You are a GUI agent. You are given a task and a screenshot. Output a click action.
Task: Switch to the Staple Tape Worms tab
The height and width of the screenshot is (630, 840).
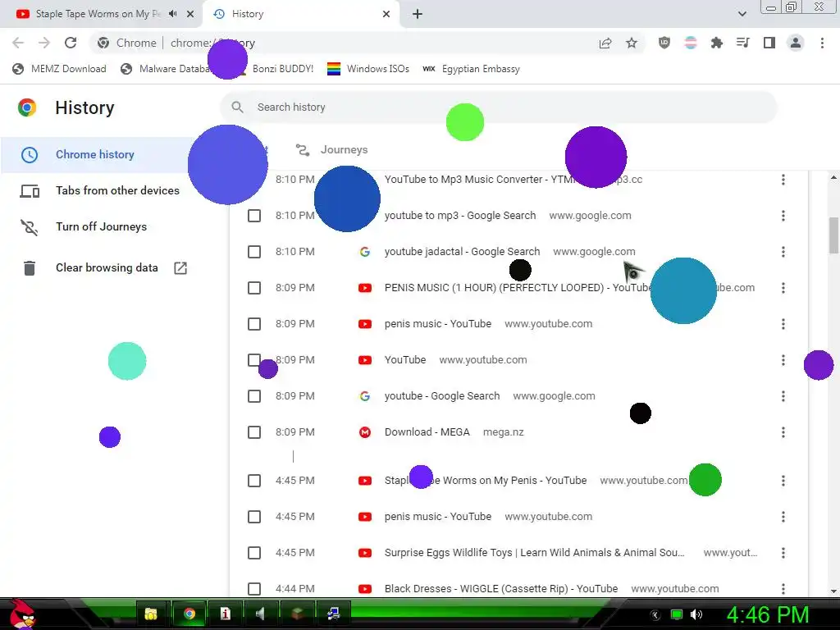pos(99,14)
